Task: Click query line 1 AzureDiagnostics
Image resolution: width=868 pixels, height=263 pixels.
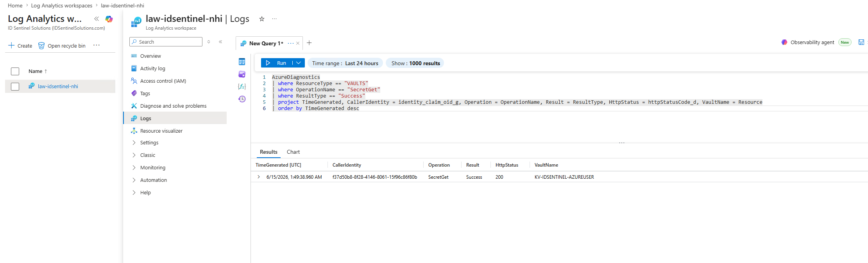Action: pyautogui.click(x=296, y=77)
